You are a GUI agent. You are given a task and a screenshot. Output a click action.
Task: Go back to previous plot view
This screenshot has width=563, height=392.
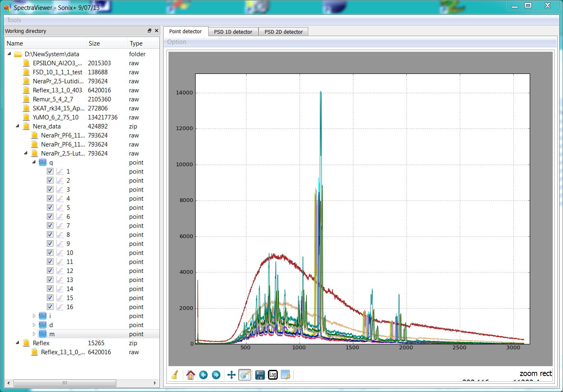click(x=203, y=375)
